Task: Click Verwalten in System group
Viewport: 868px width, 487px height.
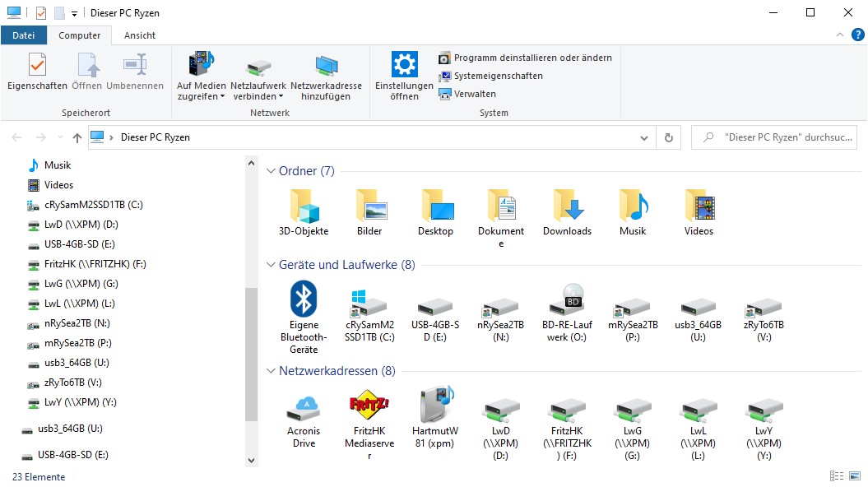Action: 468,94
